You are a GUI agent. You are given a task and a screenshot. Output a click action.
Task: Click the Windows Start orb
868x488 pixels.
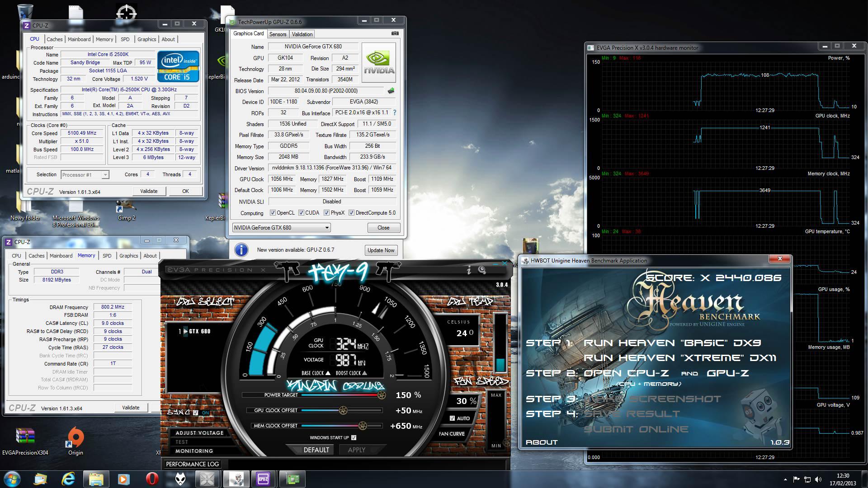12,479
